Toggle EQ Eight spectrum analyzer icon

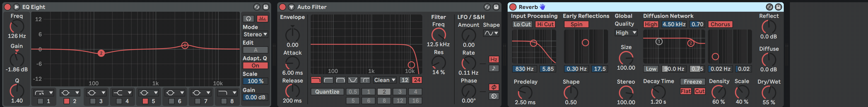(262, 19)
